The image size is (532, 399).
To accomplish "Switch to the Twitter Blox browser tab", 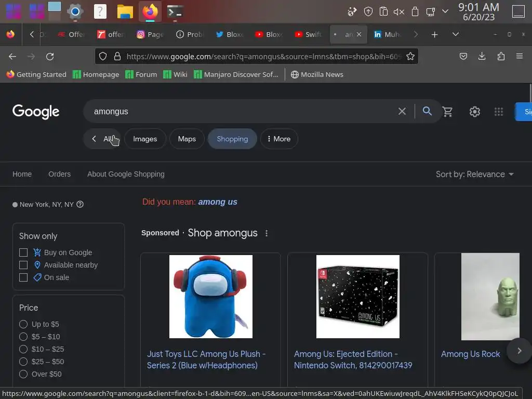I will [230, 34].
